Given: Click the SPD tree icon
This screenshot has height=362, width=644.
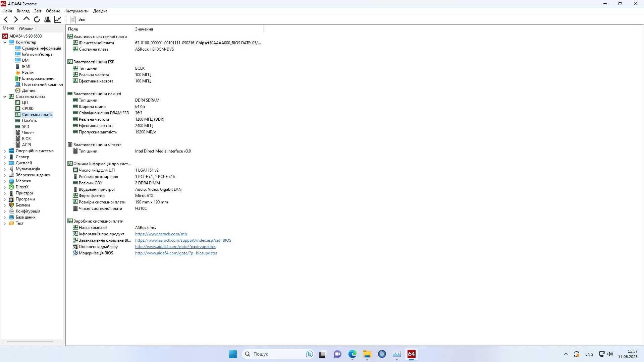Looking at the screenshot, I should 18,127.
